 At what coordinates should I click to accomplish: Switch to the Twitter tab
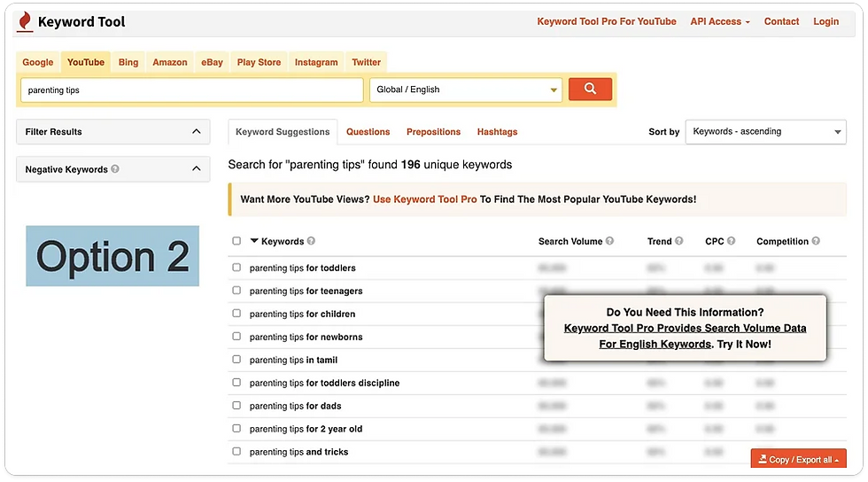(367, 62)
